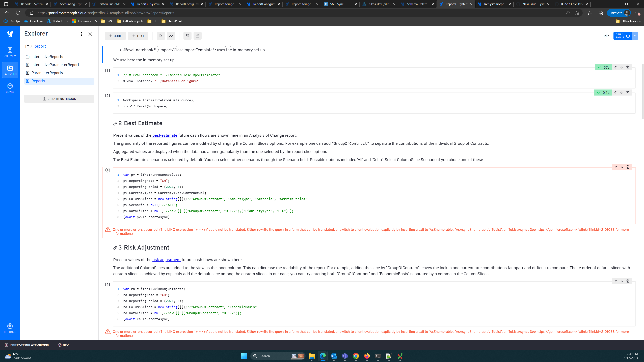Run the Best Estimate cell with its play icon

(108, 170)
